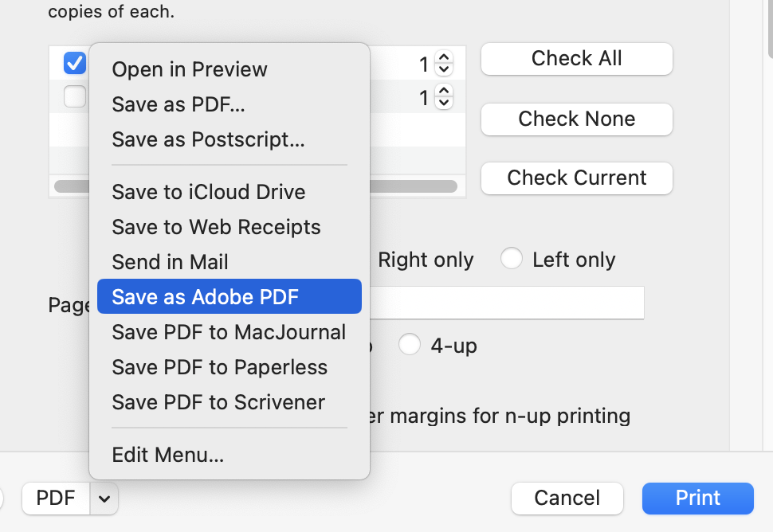Select Save PDF to Paperless
This screenshot has width=773, height=532.
(220, 367)
